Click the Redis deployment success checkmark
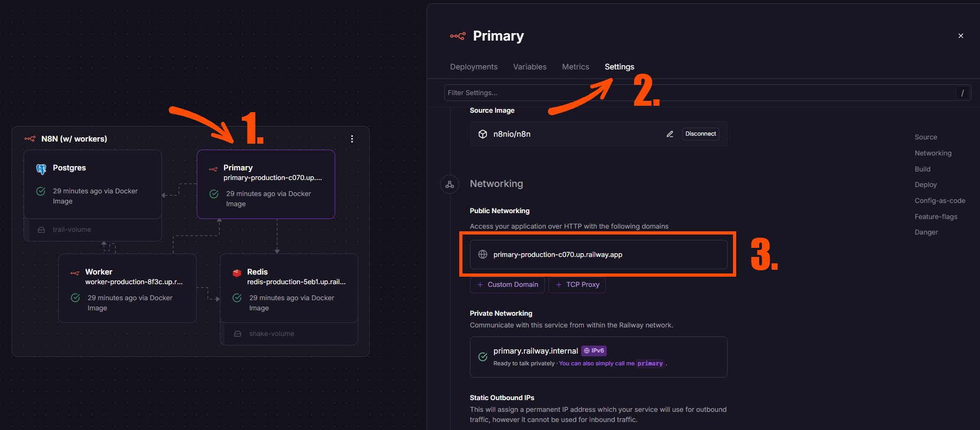This screenshot has height=430, width=980. click(237, 298)
